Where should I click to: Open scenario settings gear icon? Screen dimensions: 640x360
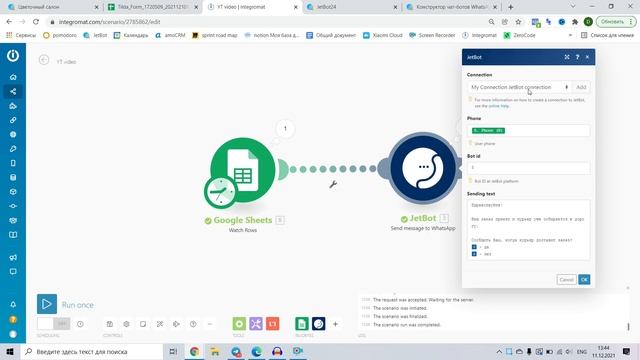click(127, 324)
